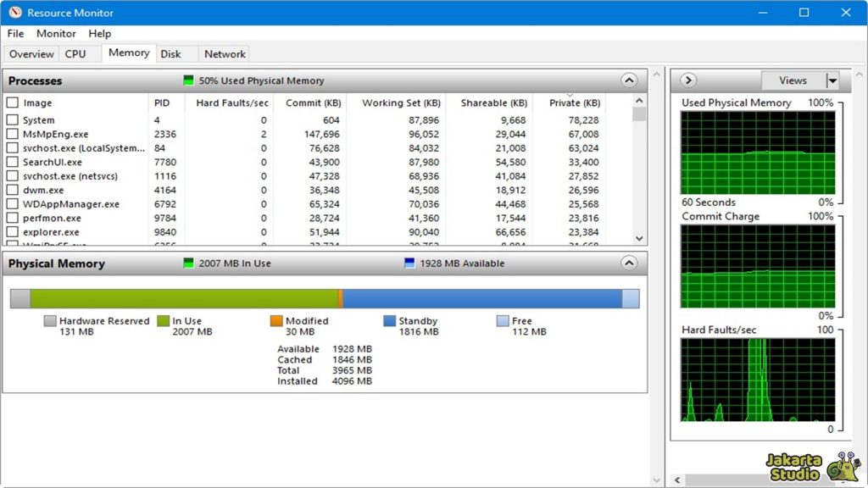This screenshot has height=488, width=868.
Task: Check the dwm.exe process checkbox
Action: [x=13, y=190]
